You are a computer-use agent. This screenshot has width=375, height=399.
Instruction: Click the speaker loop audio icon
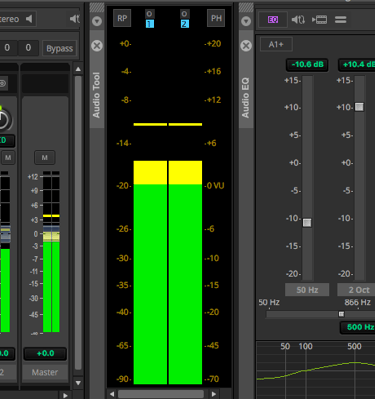click(x=298, y=20)
